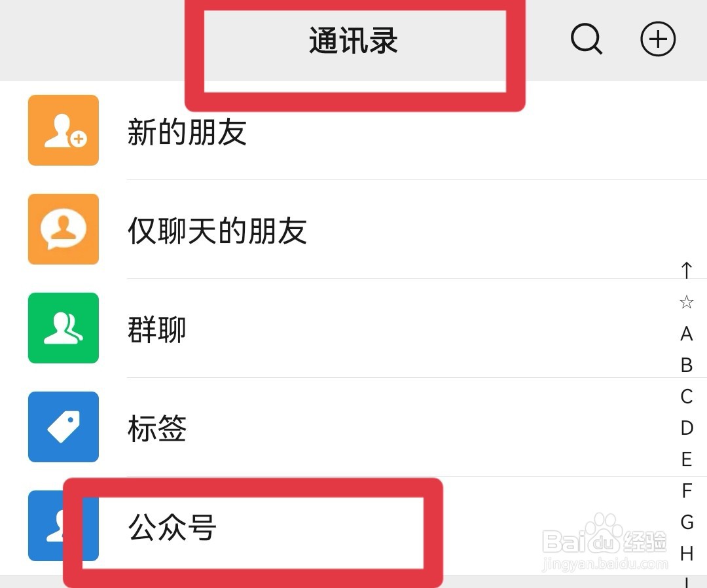Tap the plus add icon

point(658,39)
